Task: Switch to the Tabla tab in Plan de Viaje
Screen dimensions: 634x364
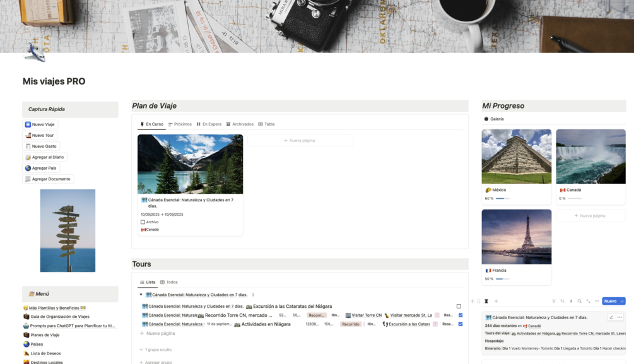Action: tap(266, 124)
